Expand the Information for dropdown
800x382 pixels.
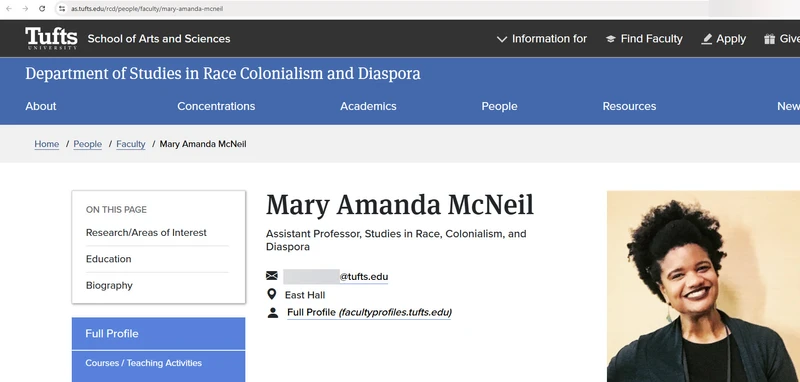coord(542,39)
